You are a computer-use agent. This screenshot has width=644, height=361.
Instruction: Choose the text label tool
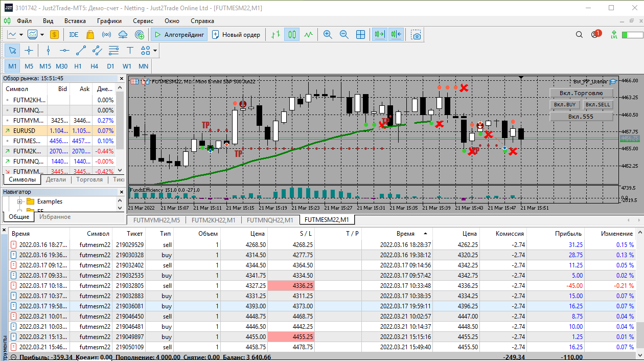pos(130,50)
